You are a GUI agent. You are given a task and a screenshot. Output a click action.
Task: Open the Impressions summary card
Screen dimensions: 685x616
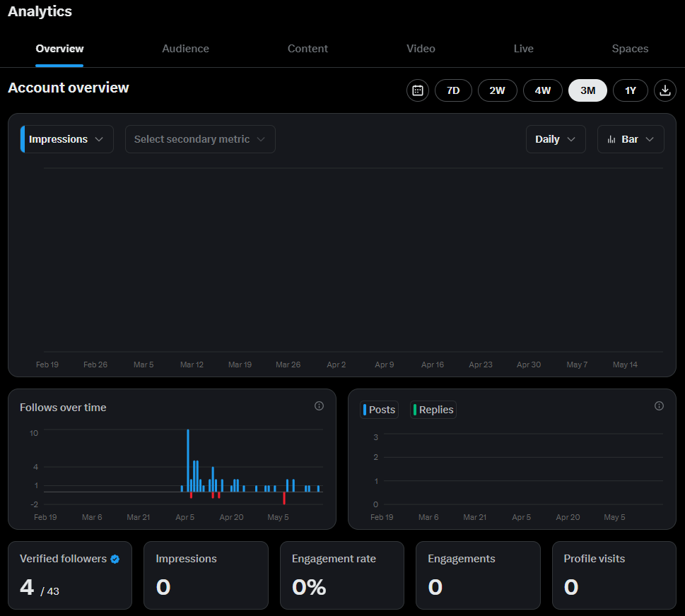pyautogui.click(x=206, y=576)
